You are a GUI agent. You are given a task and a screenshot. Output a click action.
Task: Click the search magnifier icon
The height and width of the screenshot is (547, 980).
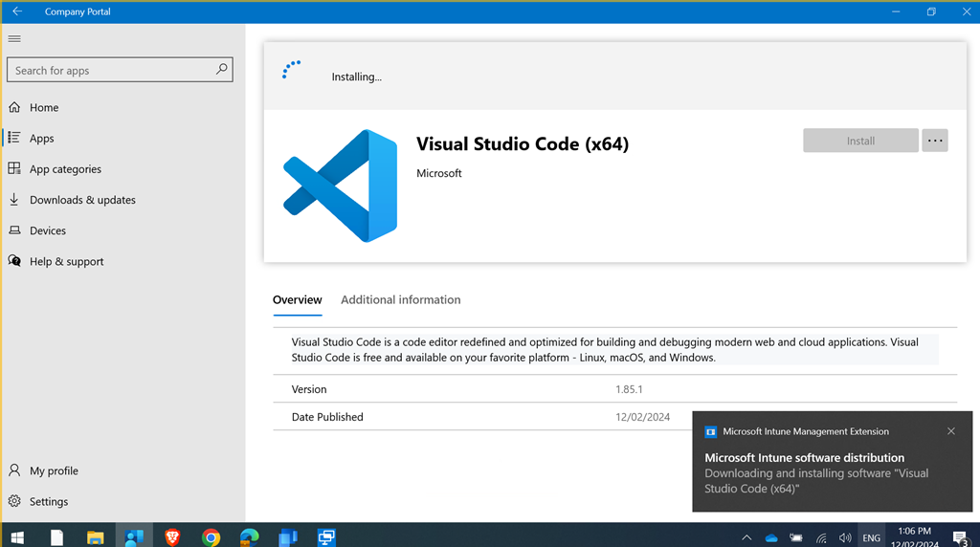222,70
